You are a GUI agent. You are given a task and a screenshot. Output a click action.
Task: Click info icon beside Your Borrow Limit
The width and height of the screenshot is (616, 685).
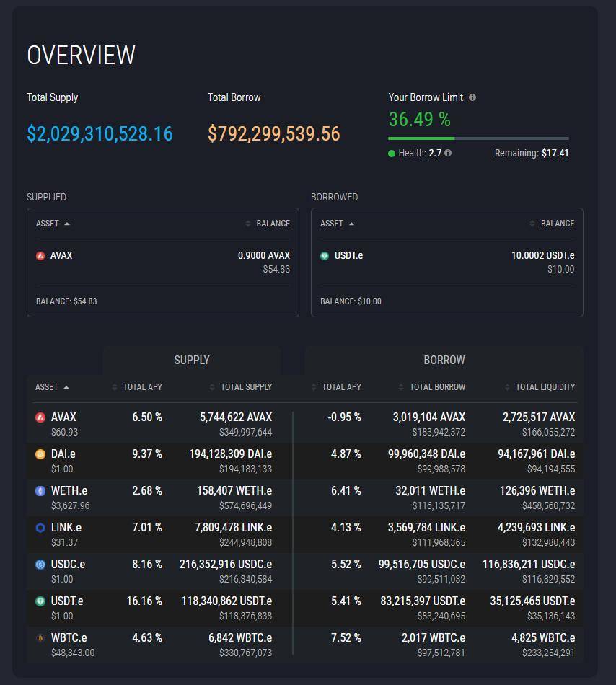(472, 97)
